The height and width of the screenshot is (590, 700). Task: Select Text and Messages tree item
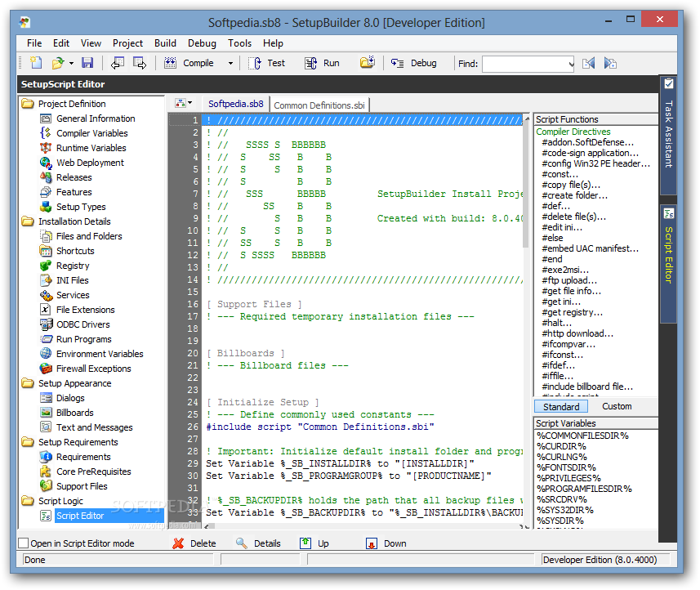coord(94,427)
